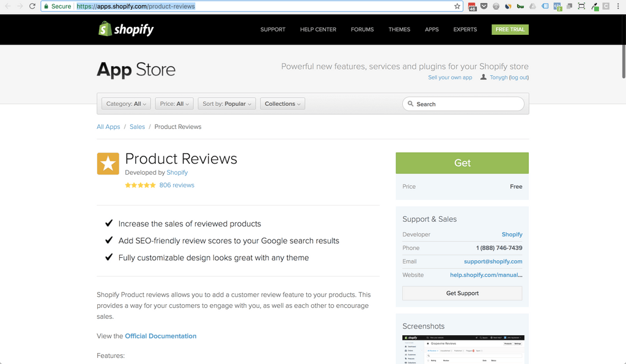Click the phone number 1 (888) 746-7439

[x=499, y=247]
